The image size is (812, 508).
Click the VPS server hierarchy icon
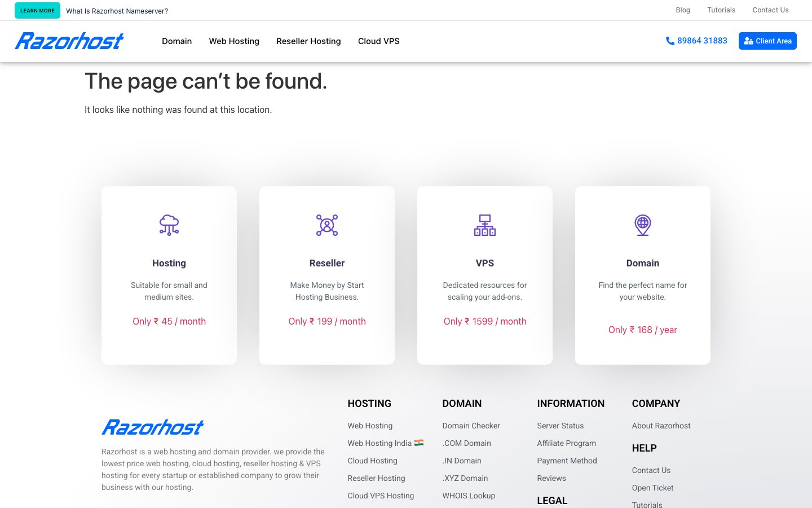485,225
